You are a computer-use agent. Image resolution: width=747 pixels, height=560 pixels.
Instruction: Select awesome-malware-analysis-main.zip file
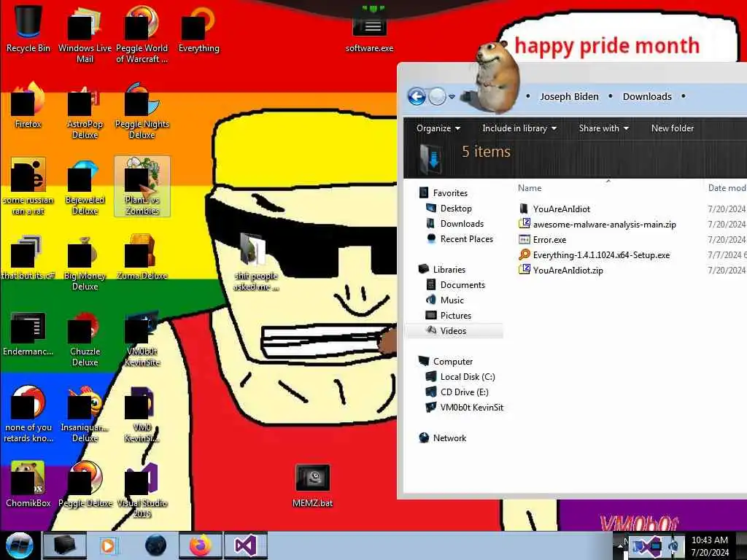tap(597, 225)
